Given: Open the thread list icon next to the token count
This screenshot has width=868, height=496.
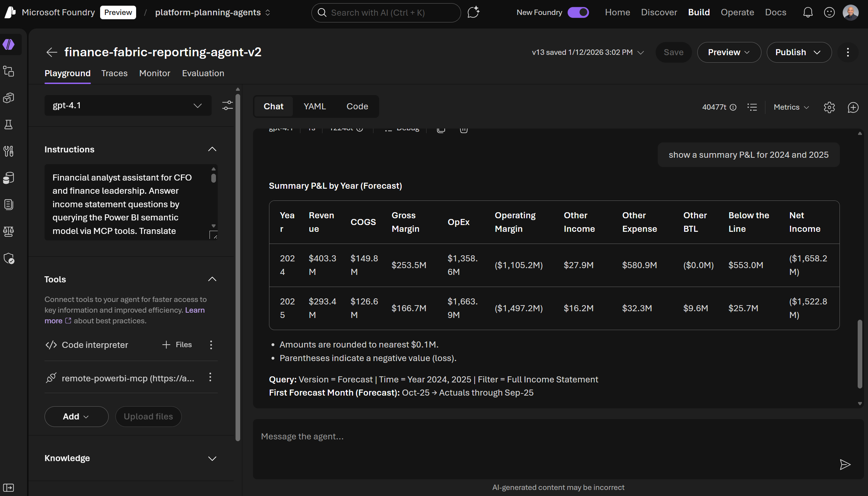Looking at the screenshot, I should (x=752, y=107).
